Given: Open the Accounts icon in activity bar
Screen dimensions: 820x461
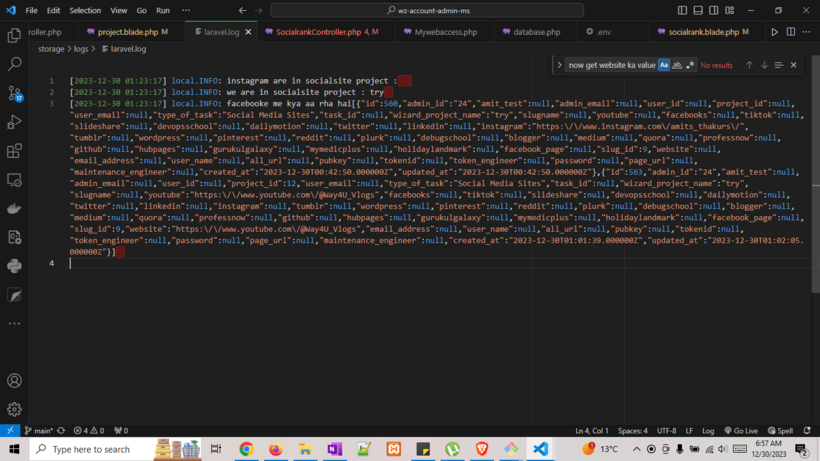Looking at the screenshot, I should click(14, 381).
